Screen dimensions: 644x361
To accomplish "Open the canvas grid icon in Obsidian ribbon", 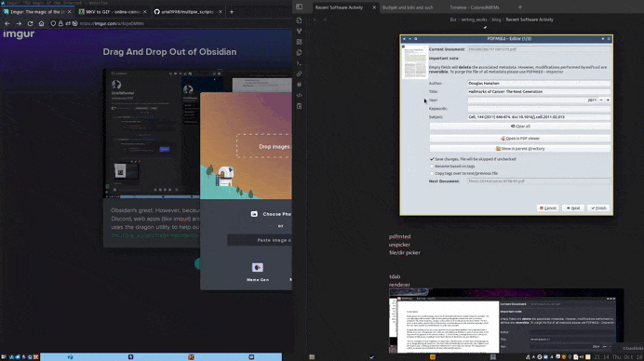I will coord(299,42).
